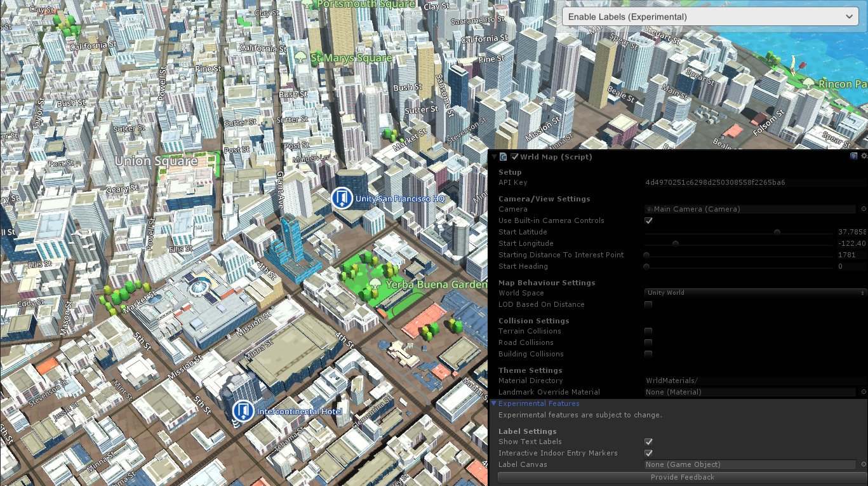Click the Wrld Map C# script icon
868x486 pixels.
tap(504, 157)
